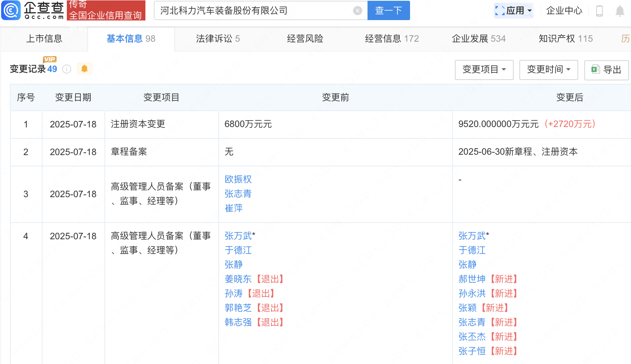Switch to the 经营风险 tab
This screenshot has height=364, width=631.
pos(305,39)
